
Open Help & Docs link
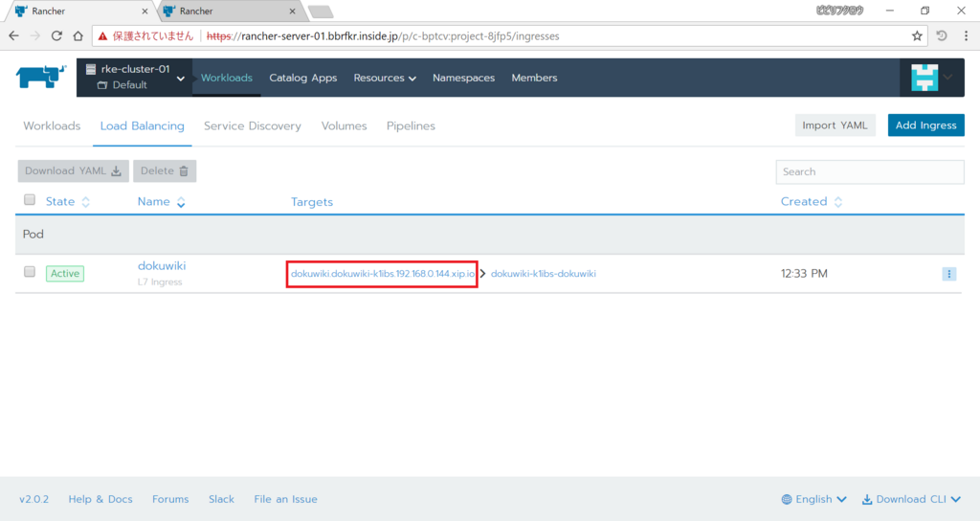(x=100, y=499)
